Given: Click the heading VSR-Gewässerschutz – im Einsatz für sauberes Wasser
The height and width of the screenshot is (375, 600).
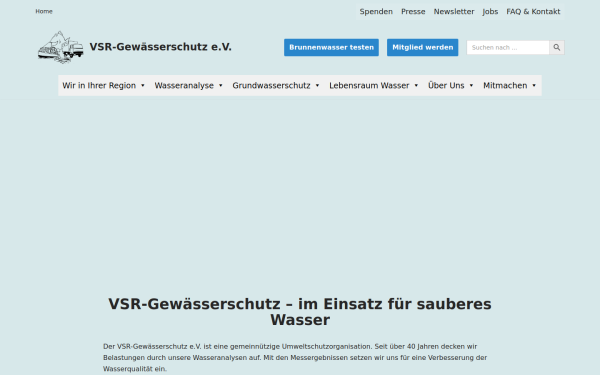Looking at the screenshot, I should [300, 312].
